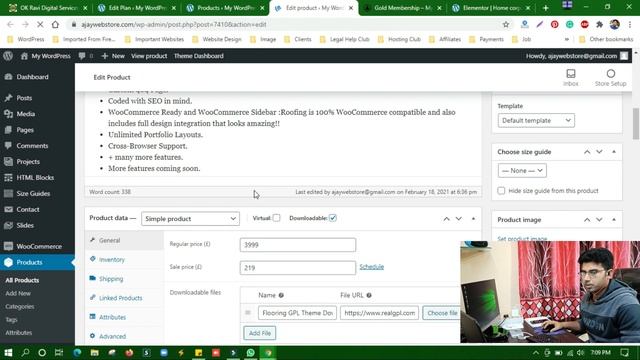
Task: Open the Inbox icon
Action: click(x=571, y=74)
